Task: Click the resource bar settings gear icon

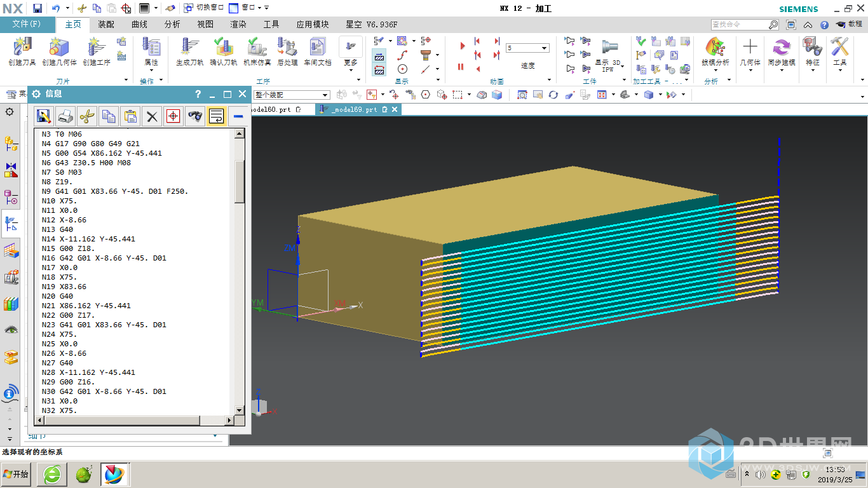Action: coord(10,112)
